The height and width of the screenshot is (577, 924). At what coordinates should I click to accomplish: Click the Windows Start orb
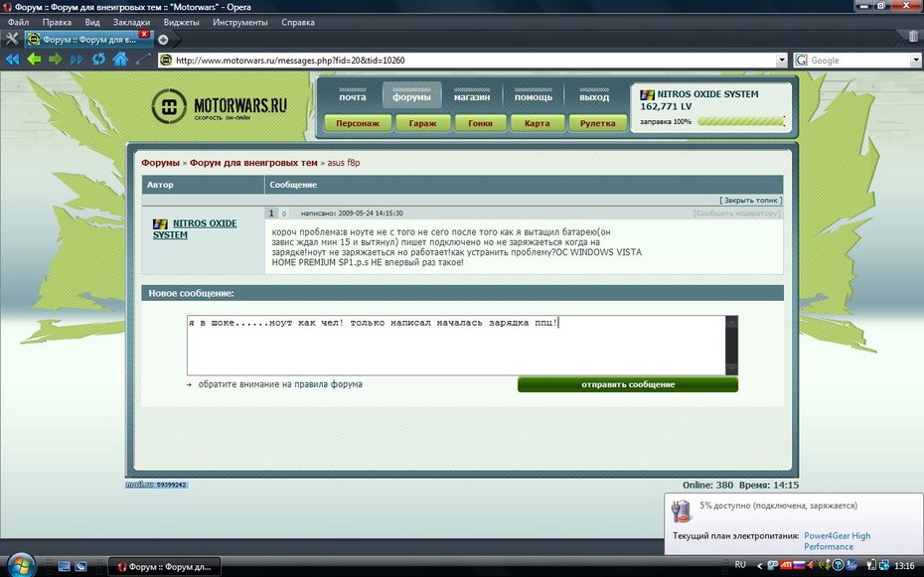19,565
